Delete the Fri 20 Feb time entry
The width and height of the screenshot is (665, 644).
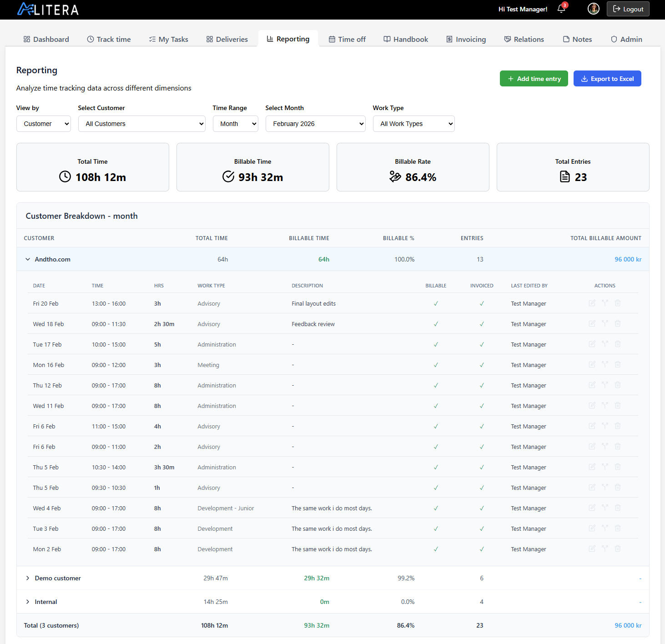[618, 303]
